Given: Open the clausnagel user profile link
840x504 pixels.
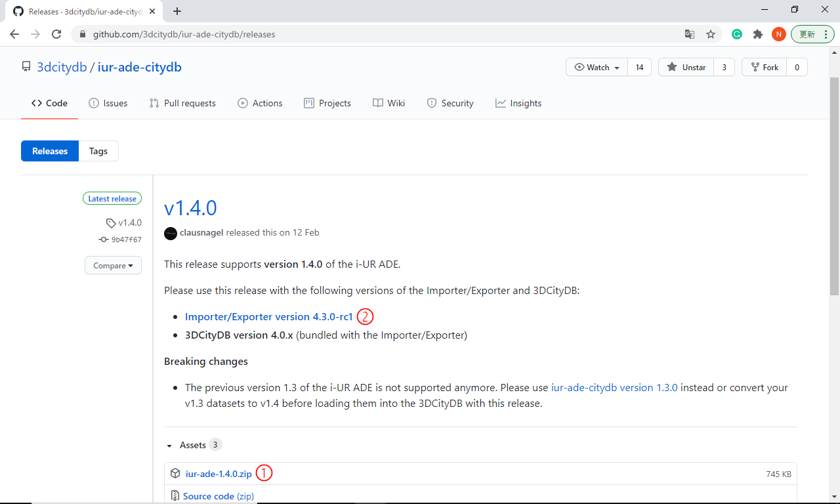Looking at the screenshot, I should point(201,232).
